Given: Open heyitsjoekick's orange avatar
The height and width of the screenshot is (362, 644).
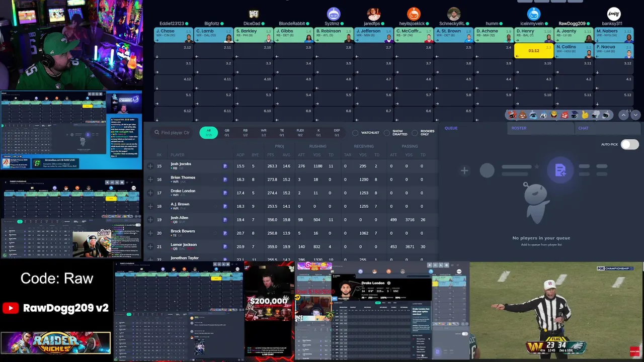Looking at the screenshot, I should tap(414, 14).
